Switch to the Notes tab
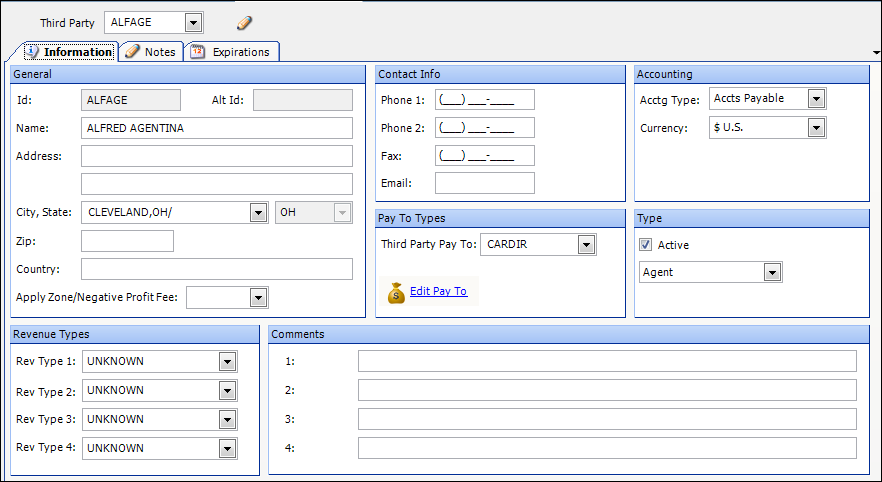882x482 pixels. (159, 52)
